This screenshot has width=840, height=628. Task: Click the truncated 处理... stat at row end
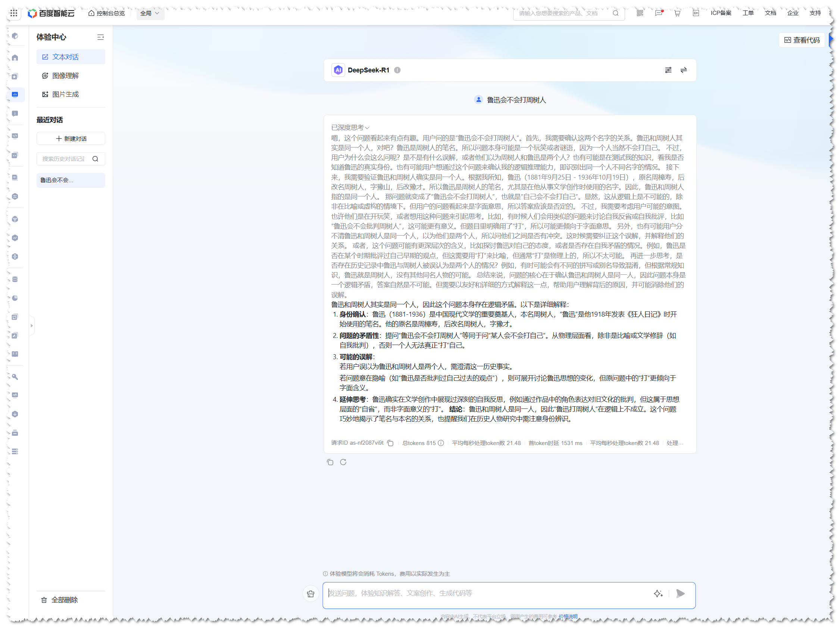point(674,443)
